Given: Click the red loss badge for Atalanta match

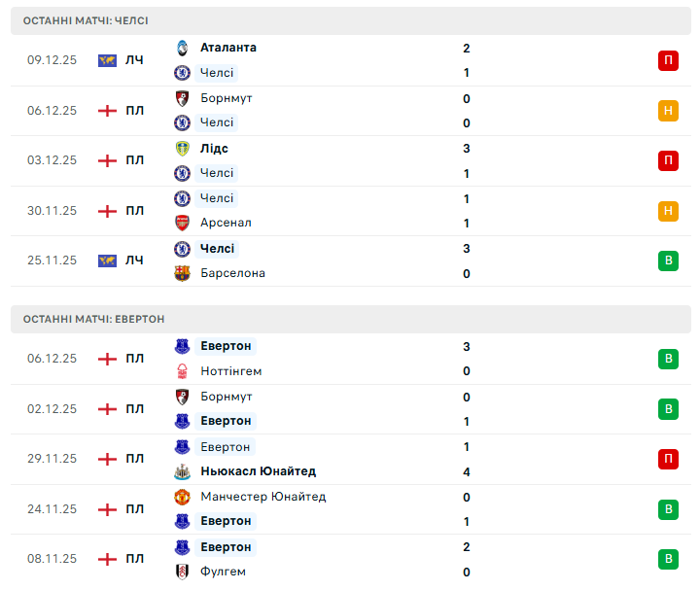Looking at the screenshot, I should (x=668, y=60).
